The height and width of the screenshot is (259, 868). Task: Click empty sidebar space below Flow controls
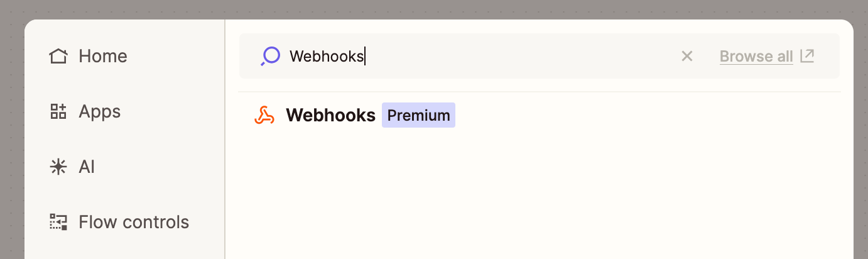(124, 249)
